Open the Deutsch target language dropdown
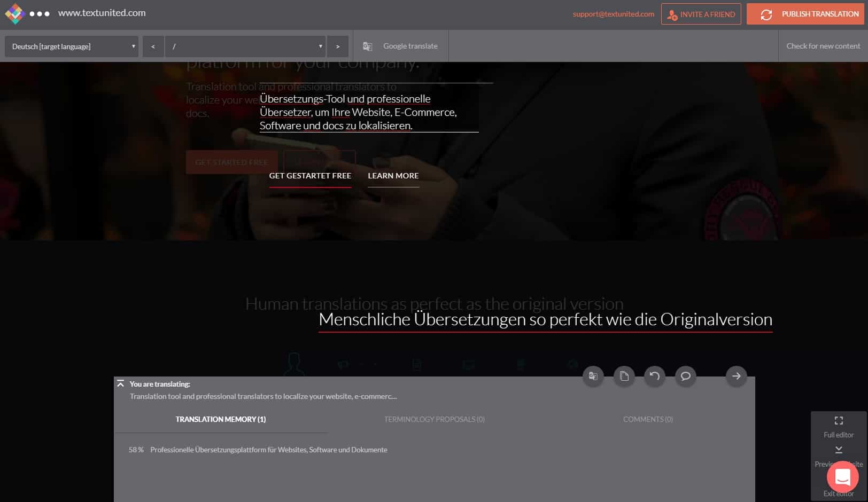Viewport: 868px width, 502px height. click(x=72, y=46)
